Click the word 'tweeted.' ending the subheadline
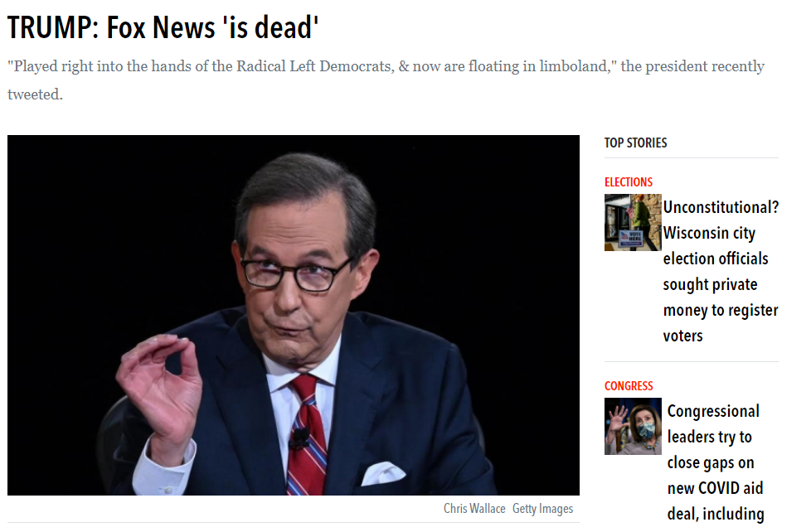 click(x=35, y=94)
